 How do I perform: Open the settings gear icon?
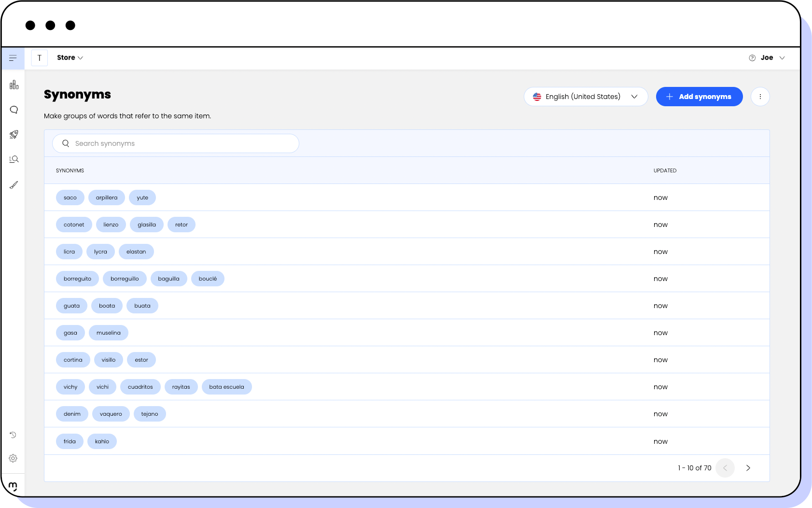click(13, 458)
